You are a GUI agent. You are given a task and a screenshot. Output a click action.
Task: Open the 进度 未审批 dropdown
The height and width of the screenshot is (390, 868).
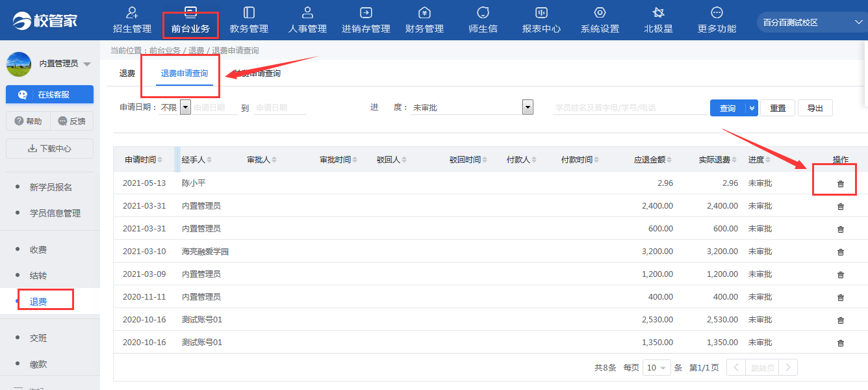[x=472, y=107]
